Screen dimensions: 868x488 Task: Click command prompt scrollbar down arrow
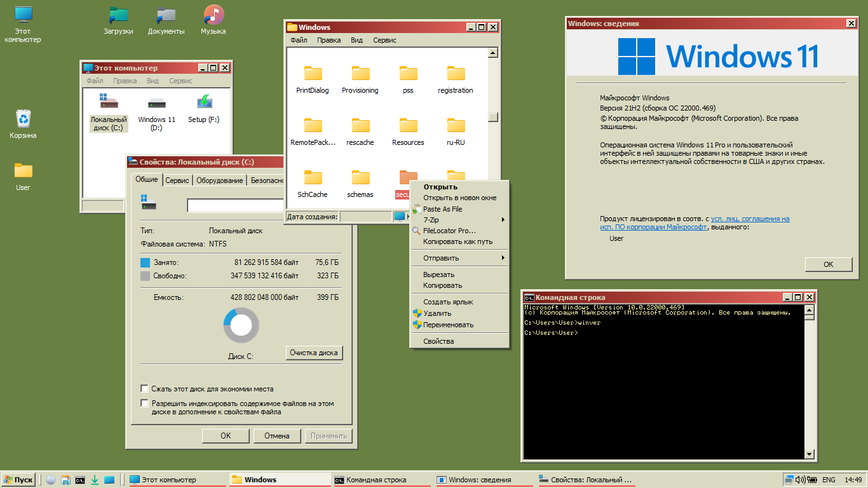click(x=809, y=454)
